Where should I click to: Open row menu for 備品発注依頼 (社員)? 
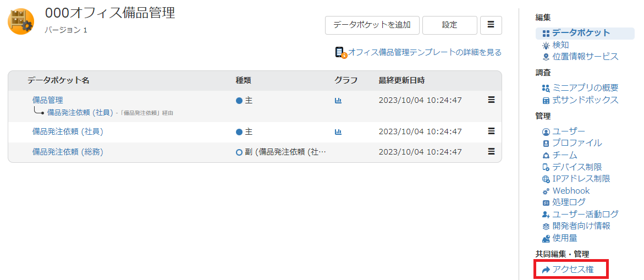click(491, 131)
